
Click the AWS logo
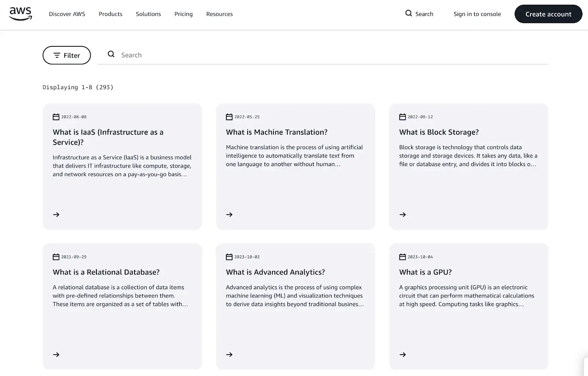21,14
